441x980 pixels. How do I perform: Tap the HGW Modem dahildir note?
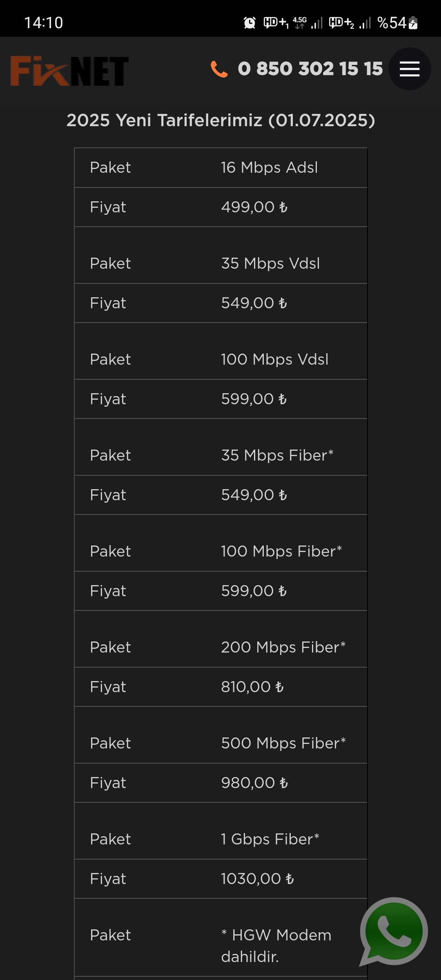[276, 946]
